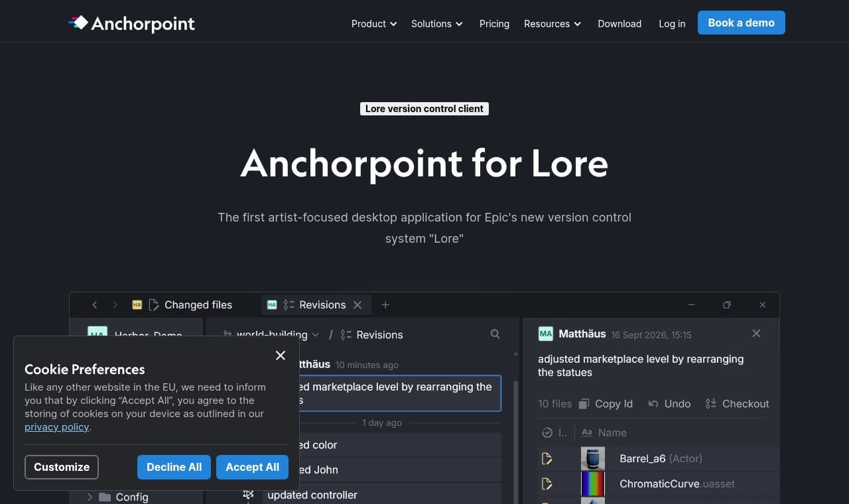Click the 10 files count label
The image size is (849, 504).
pos(555,404)
